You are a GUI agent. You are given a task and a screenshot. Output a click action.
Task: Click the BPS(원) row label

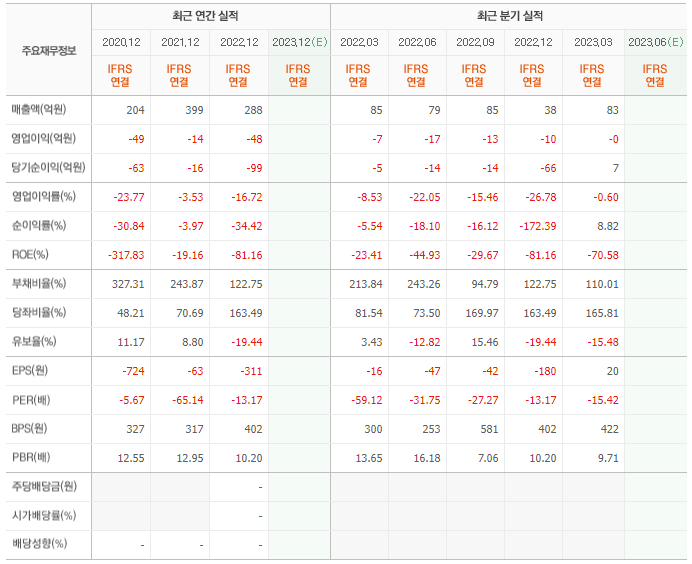[29, 429]
